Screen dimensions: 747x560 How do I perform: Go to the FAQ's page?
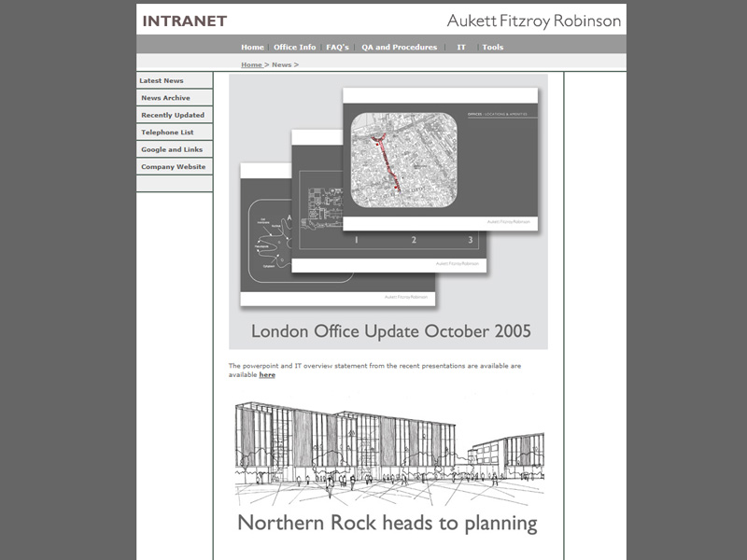pos(337,48)
